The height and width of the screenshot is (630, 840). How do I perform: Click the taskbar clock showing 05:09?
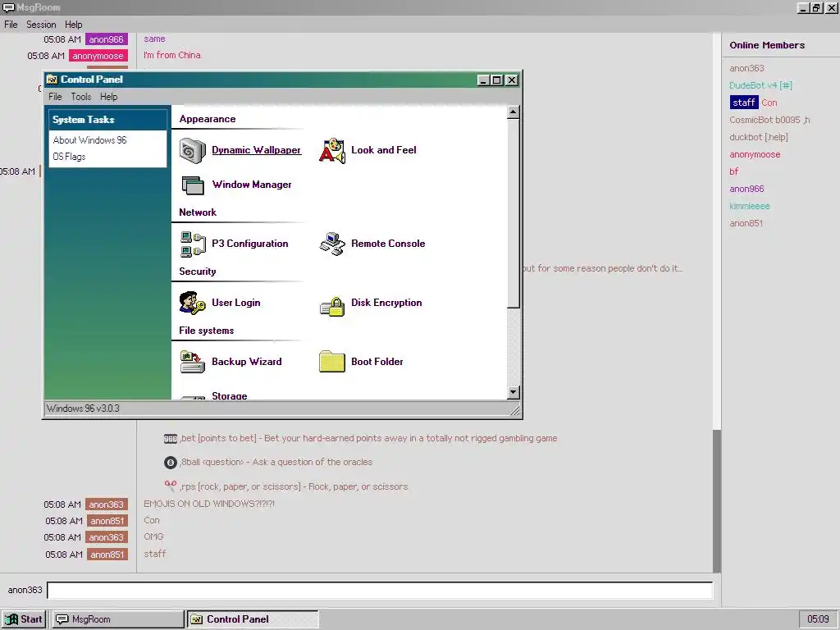(x=818, y=619)
